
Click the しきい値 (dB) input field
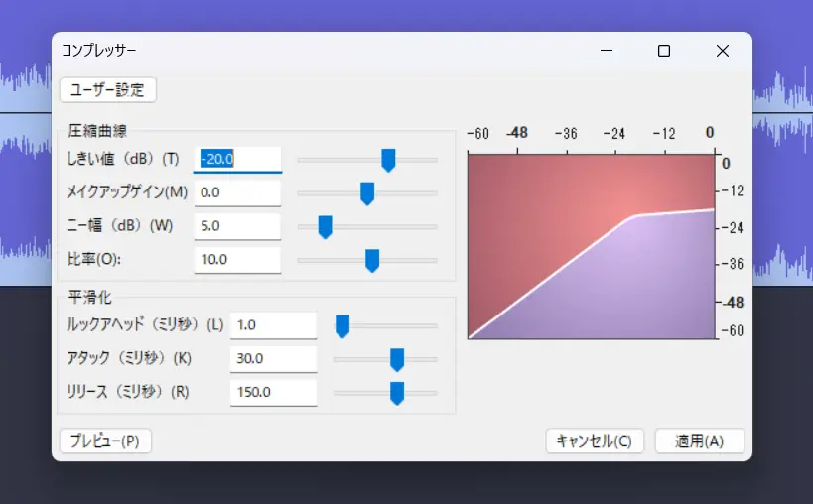(238, 159)
